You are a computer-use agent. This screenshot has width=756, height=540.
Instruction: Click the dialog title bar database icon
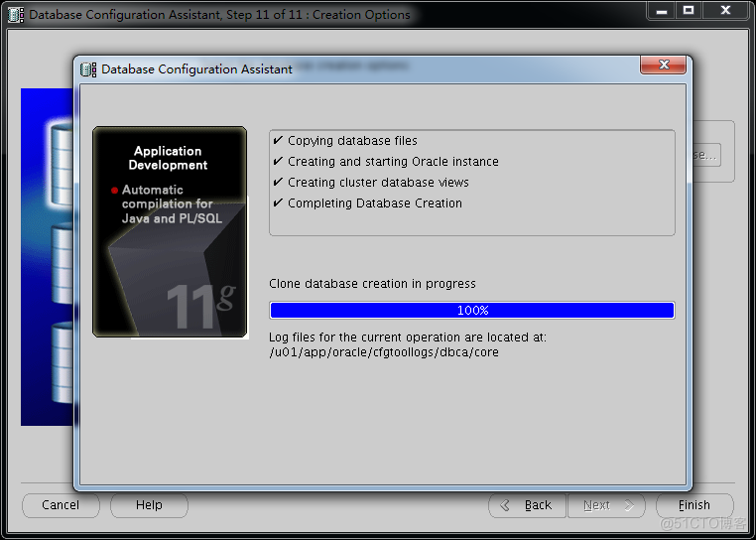click(x=88, y=69)
